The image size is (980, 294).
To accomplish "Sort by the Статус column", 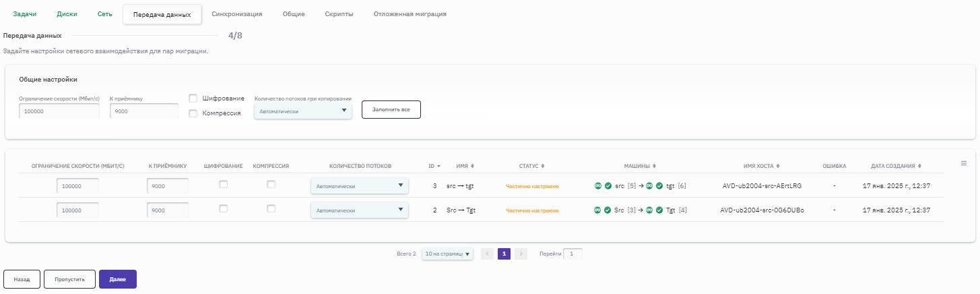I will coord(542,166).
